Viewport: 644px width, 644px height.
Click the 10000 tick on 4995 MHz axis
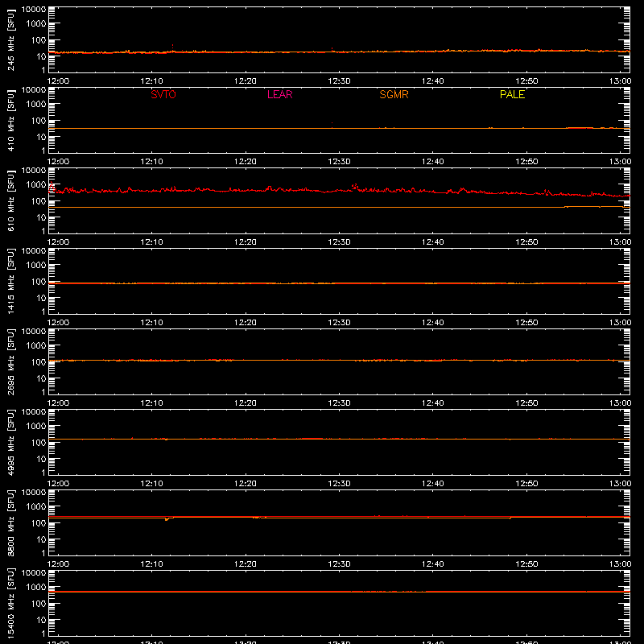[34, 412]
